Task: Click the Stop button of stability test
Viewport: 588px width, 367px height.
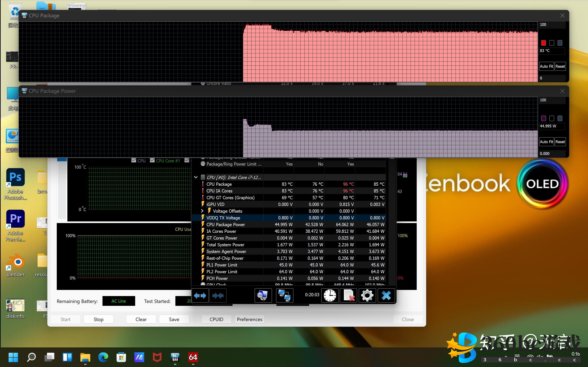Action: click(x=98, y=319)
